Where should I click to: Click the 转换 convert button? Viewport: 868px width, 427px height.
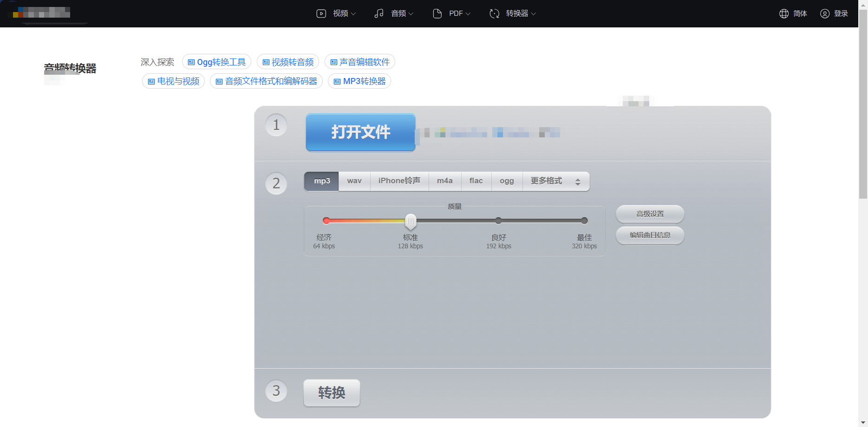click(x=332, y=393)
